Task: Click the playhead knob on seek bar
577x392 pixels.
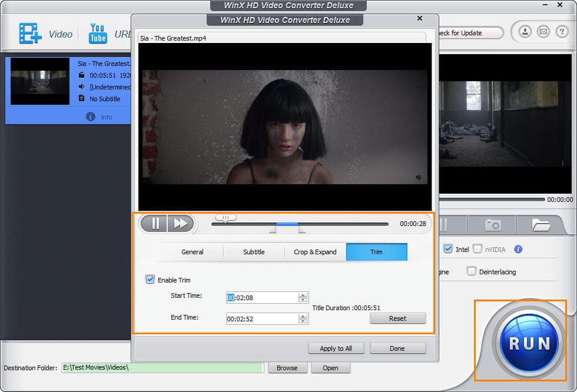Action: coord(226,218)
